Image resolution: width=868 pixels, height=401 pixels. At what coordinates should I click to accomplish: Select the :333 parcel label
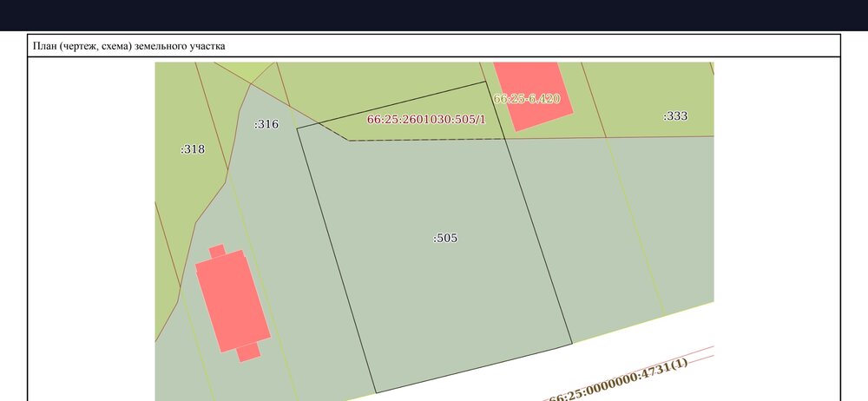click(675, 116)
